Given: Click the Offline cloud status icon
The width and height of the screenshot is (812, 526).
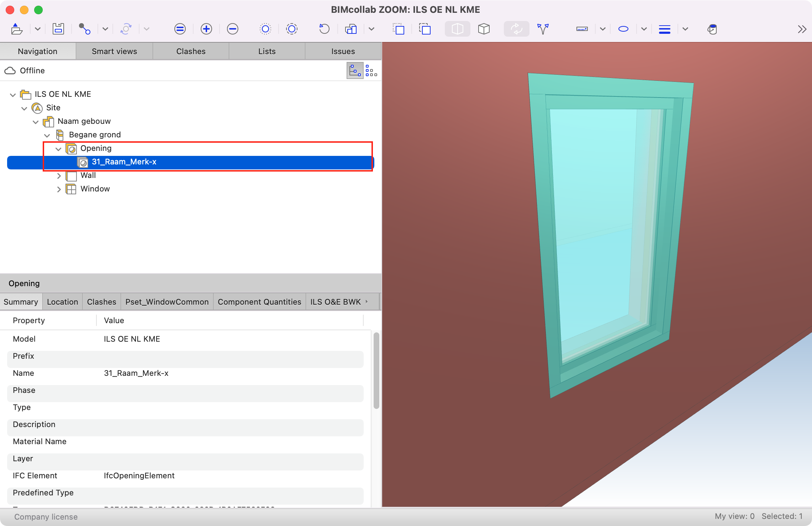Looking at the screenshot, I should pyautogui.click(x=10, y=70).
